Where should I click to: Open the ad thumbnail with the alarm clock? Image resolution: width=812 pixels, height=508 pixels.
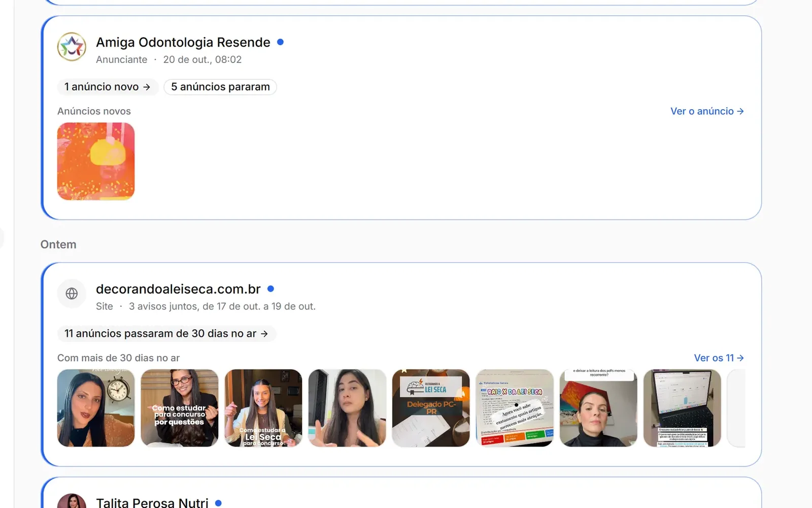pyautogui.click(x=96, y=408)
